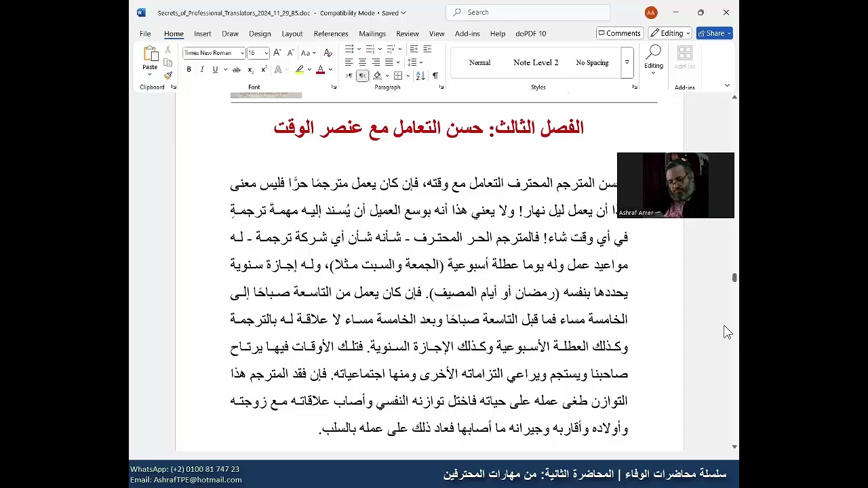
Task: Open the Add-ins ribbon button
Action: coord(685,57)
